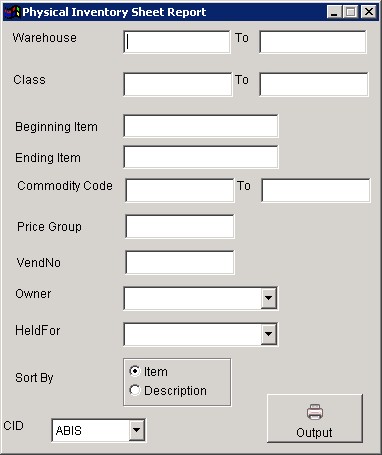This screenshot has width=382, height=455.
Task: Click the Warehouse To ending field
Action: 313,42
